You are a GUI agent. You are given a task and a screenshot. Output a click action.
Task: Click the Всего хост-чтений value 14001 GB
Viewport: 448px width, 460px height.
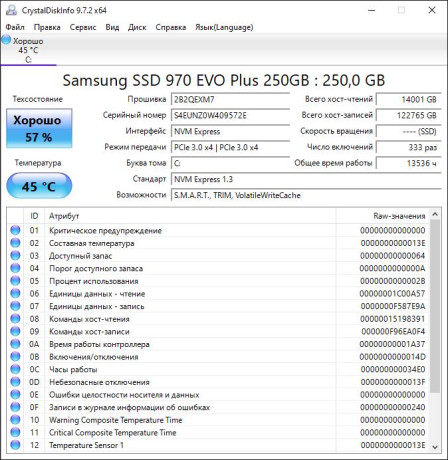[409, 99]
